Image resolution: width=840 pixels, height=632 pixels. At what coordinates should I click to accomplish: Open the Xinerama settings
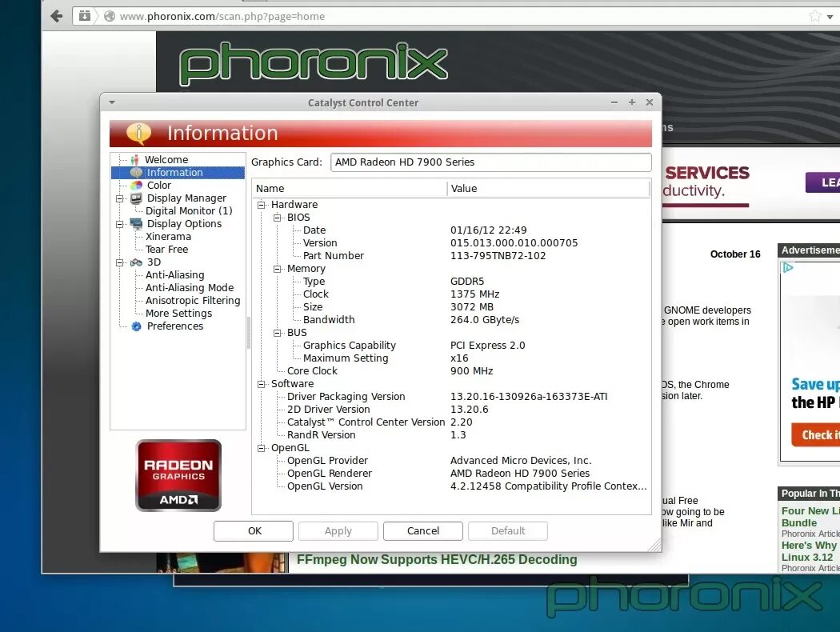[168, 237]
